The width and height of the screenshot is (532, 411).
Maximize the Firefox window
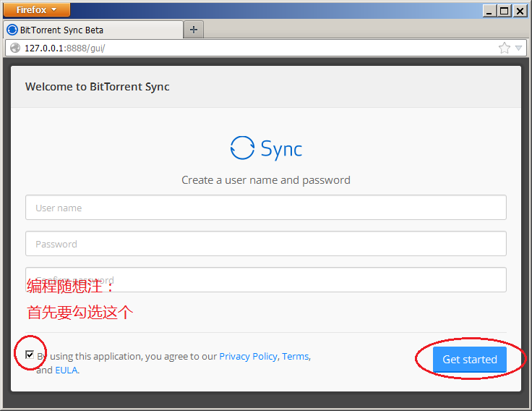tap(504, 10)
